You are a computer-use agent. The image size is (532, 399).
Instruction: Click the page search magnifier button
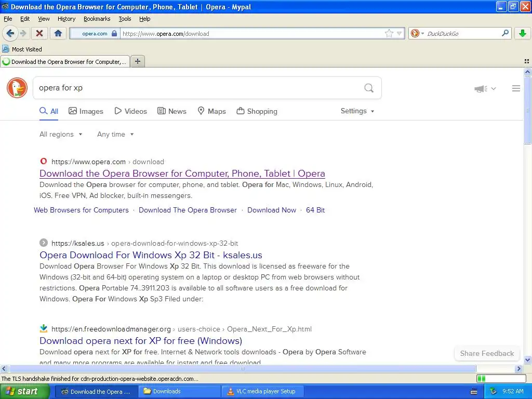(x=369, y=88)
